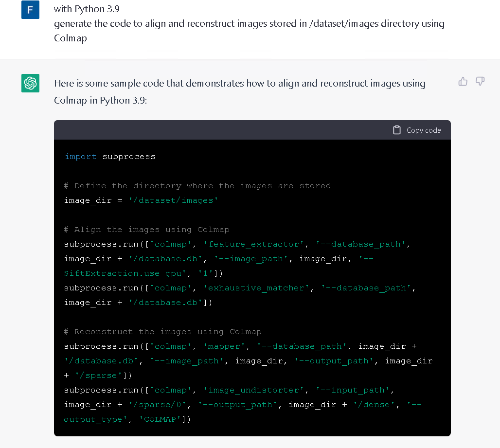Click the user avatar with letter F
This screenshot has width=500, height=448.
pos(30,9)
